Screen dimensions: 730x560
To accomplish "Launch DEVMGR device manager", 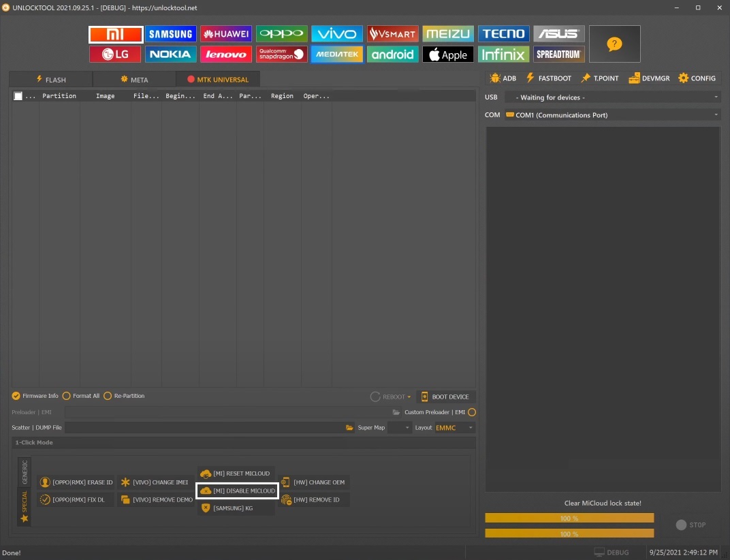I will [x=649, y=78].
